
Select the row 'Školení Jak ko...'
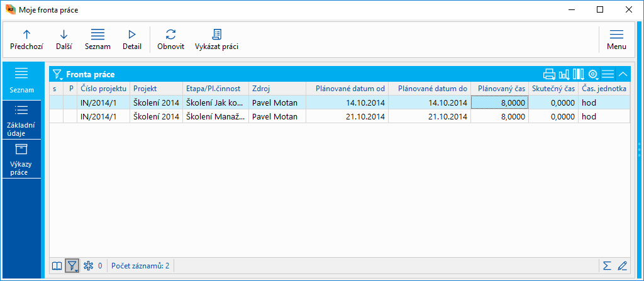tap(340, 102)
